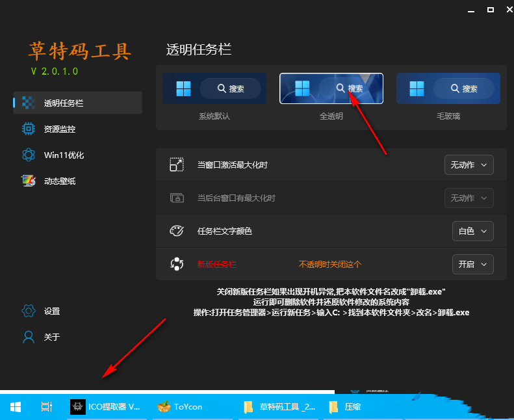Screen dimensions: 514x420
Task: Open the 透明任务栏 sidebar page
Action: point(77,103)
